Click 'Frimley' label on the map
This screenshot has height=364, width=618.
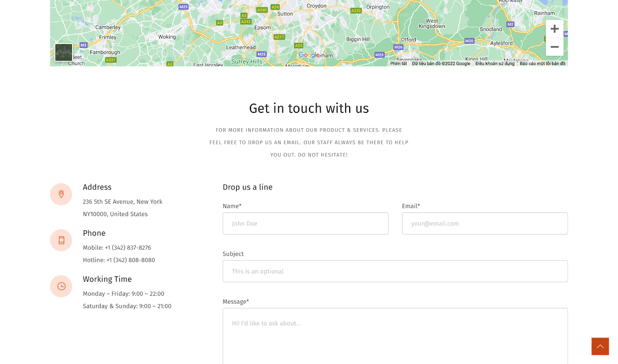(x=107, y=37)
